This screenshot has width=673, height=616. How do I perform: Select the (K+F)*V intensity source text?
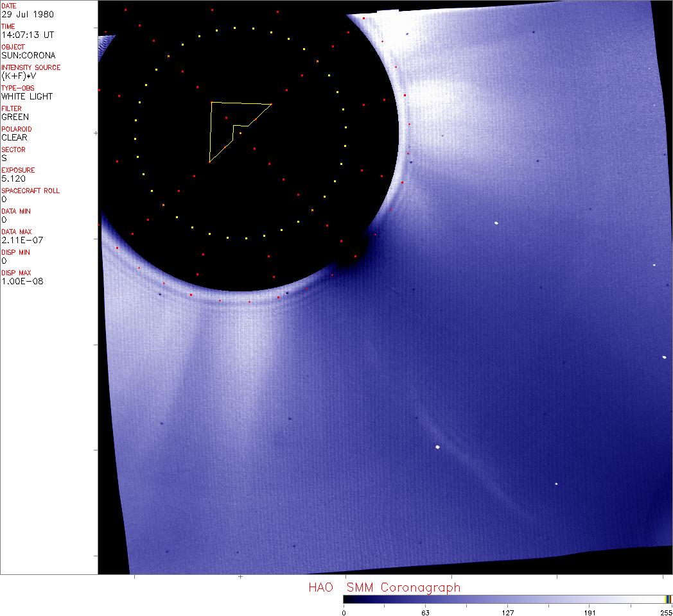pos(19,76)
